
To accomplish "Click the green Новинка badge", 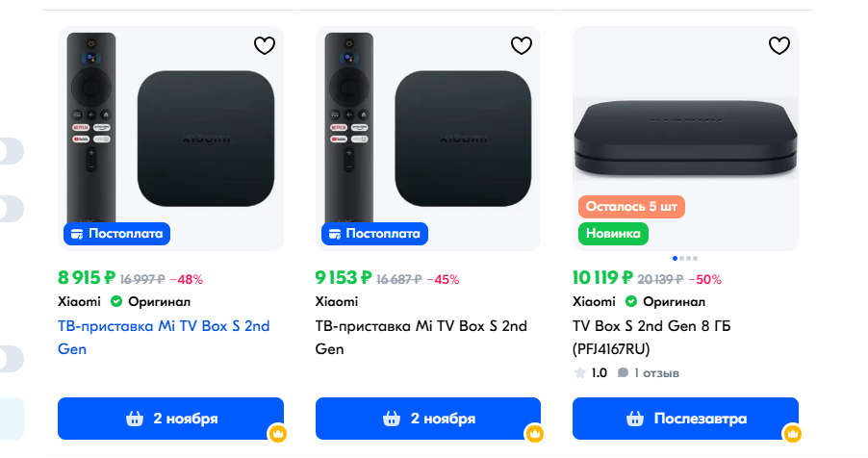I will [x=613, y=233].
